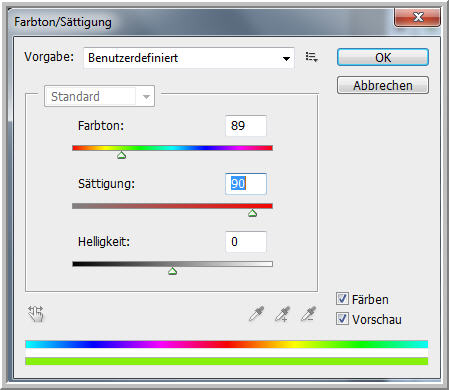Click the lower green result color bar
This screenshot has height=390, width=449.
point(227,361)
